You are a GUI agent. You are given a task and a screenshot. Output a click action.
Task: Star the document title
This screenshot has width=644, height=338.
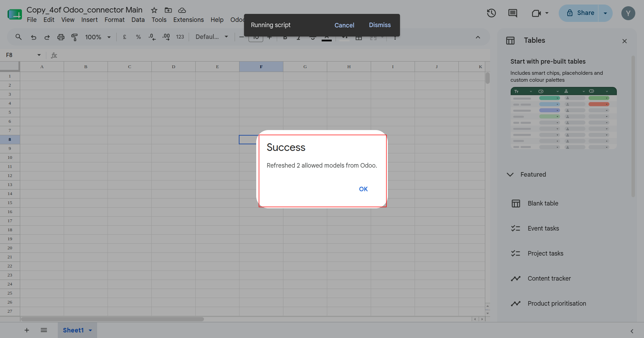point(154,10)
